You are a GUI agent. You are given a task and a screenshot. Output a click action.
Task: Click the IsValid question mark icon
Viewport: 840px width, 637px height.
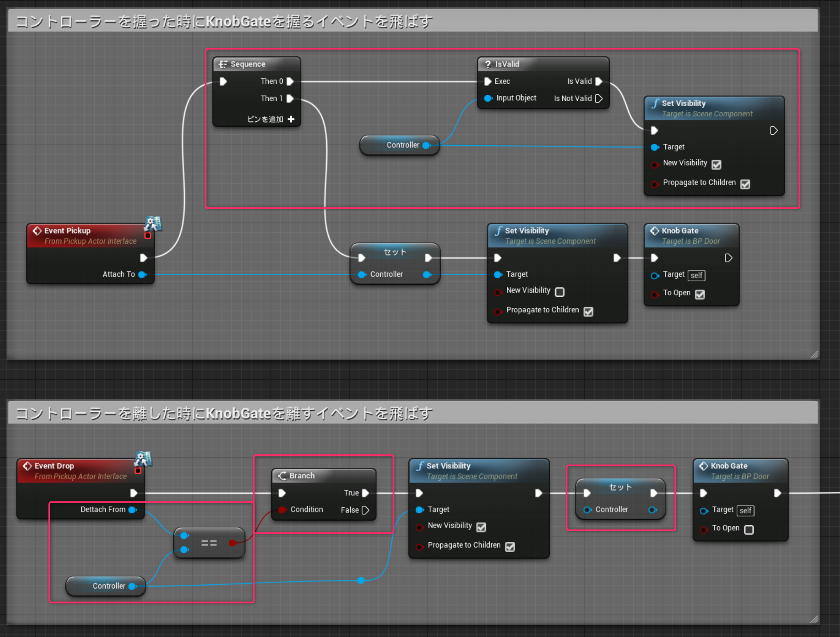(x=488, y=64)
